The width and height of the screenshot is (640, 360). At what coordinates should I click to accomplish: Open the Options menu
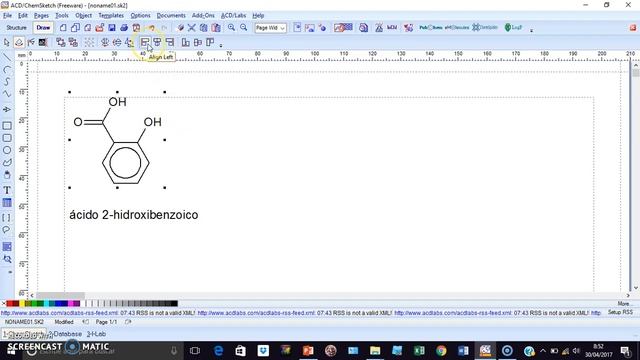pyautogui.click(x=140, y=16)
